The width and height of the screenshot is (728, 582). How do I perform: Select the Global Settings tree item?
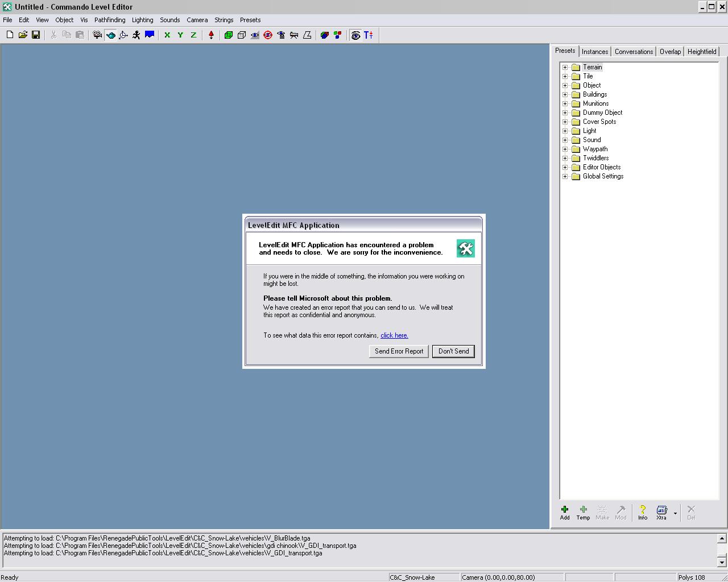(x=603, y=176)
